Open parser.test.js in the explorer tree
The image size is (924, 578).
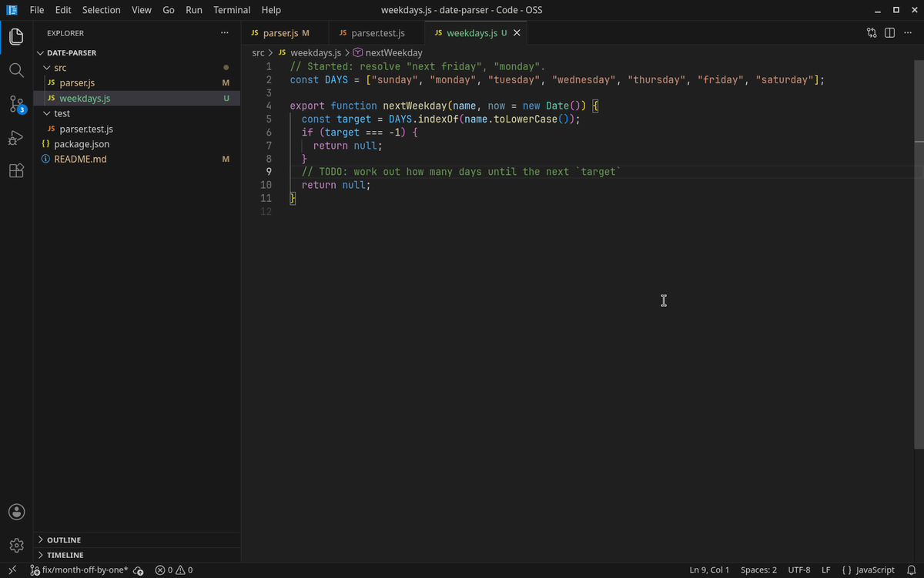[137, 129]
